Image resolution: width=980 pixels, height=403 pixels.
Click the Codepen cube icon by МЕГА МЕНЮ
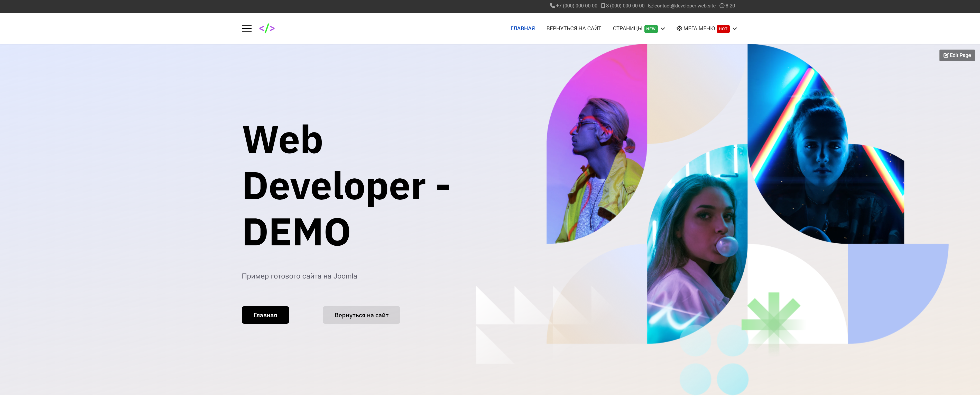tap(679, 28)
